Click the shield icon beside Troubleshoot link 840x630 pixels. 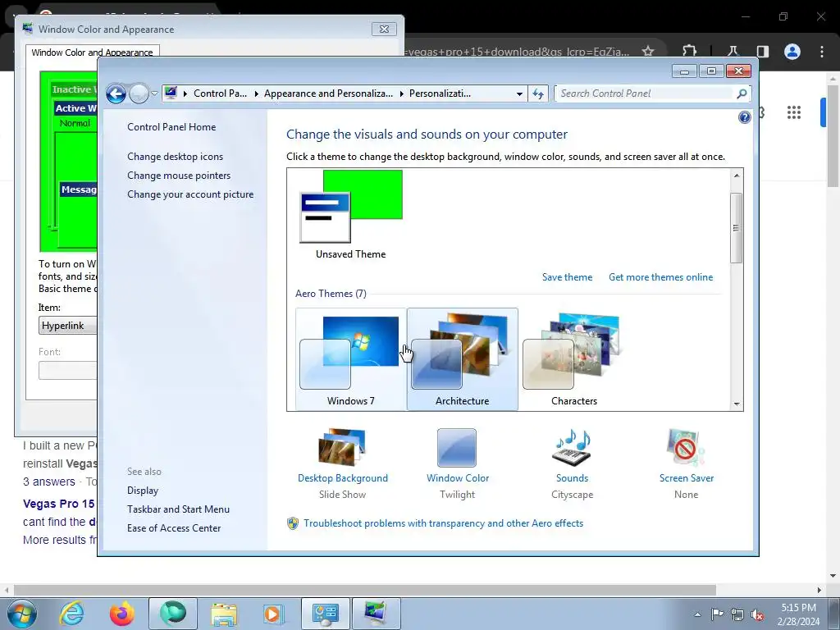click(293, 523)
